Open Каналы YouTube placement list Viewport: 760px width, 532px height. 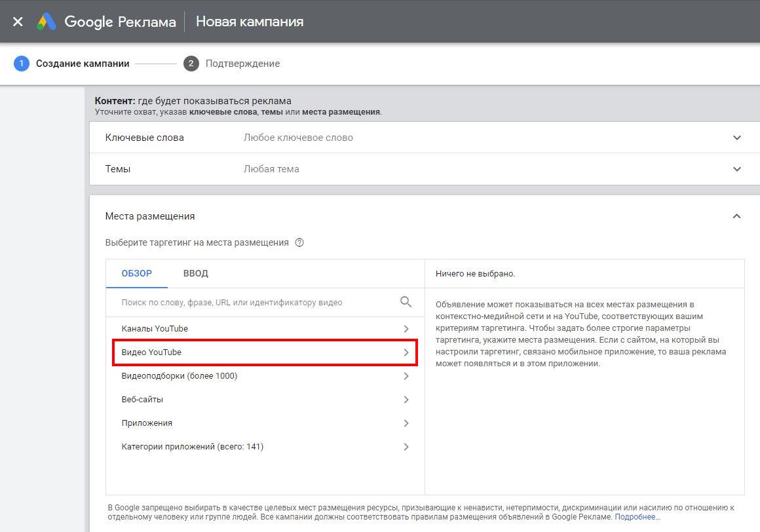click(x=265, y=329)
